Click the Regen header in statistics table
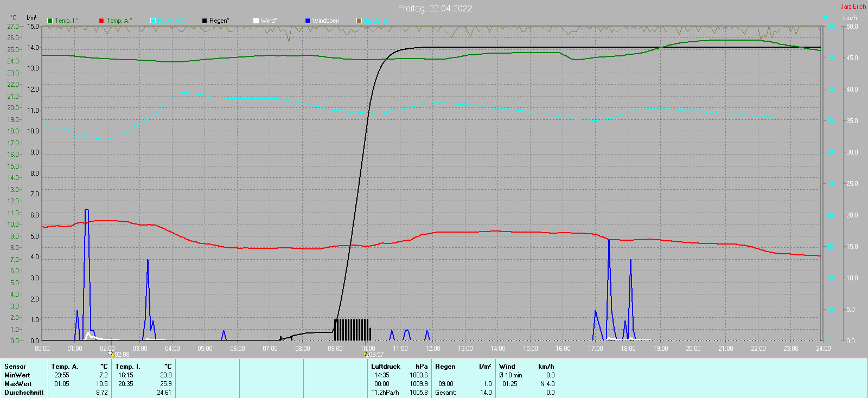 tap(445, 367)
